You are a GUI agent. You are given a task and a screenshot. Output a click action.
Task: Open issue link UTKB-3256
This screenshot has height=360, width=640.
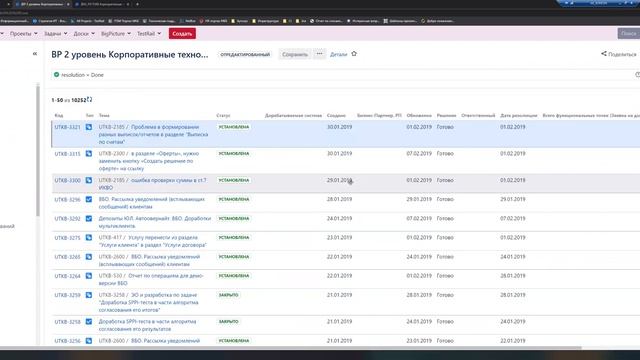tap(67, 340)
